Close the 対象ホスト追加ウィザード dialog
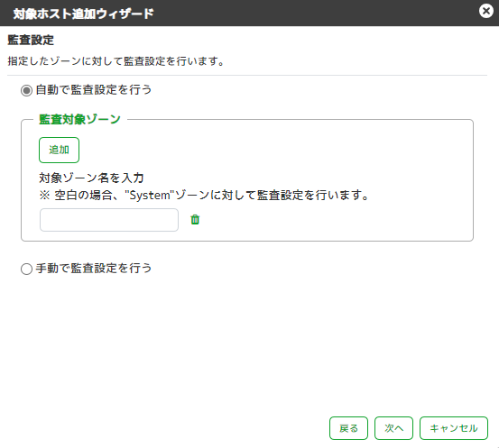 tap(486, 11)
